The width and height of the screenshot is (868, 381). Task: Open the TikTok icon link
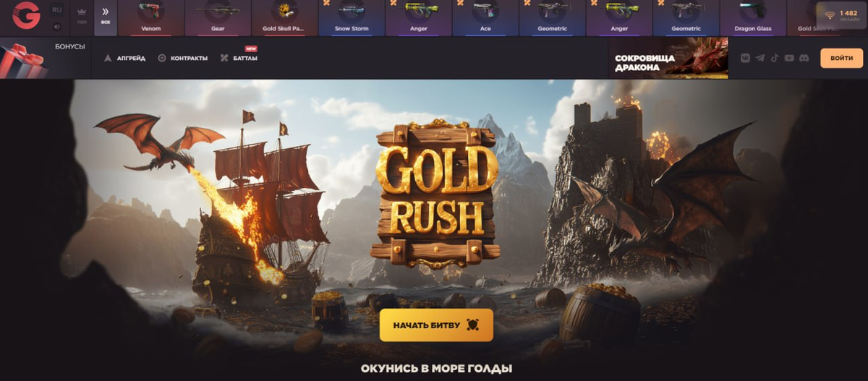(x=774, y=58)
